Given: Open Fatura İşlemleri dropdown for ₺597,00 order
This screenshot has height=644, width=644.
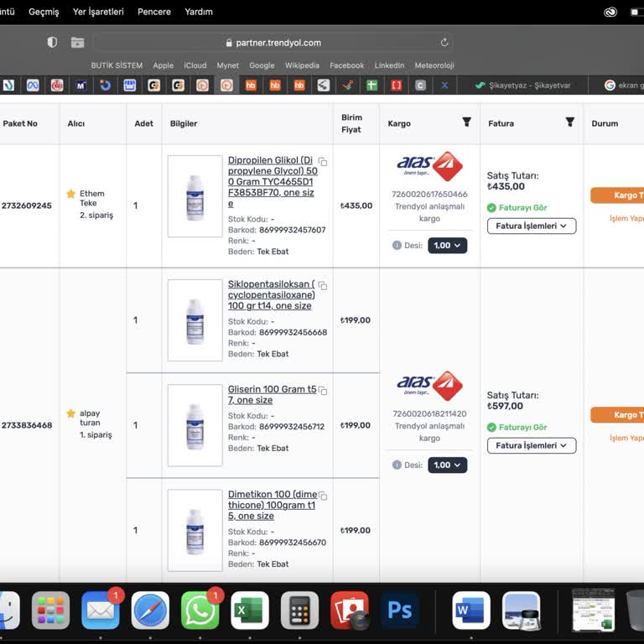Looking at the screenshot, I should [532, 445].
